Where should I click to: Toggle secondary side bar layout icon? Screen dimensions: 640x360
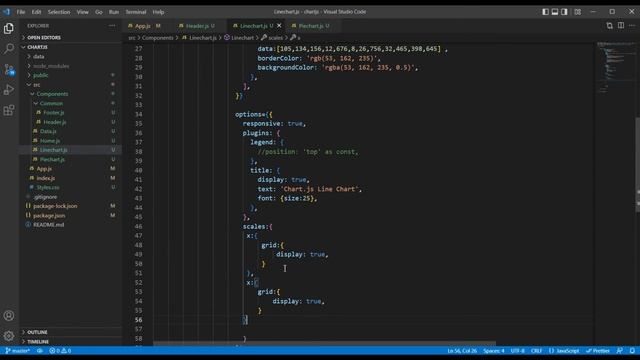point(564,12)
